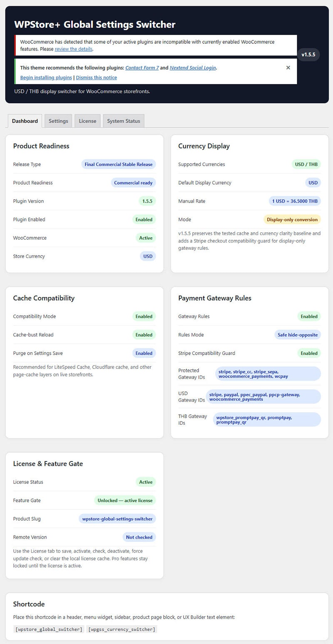
Task: Open the License tab
Action: (x=87, y=121)
